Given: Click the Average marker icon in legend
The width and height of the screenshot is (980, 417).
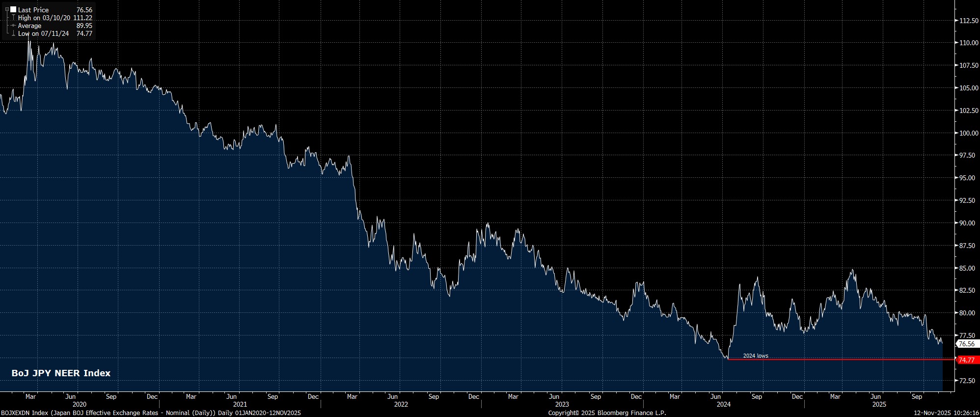Looking at the screenshot, I should click(13, 26).
